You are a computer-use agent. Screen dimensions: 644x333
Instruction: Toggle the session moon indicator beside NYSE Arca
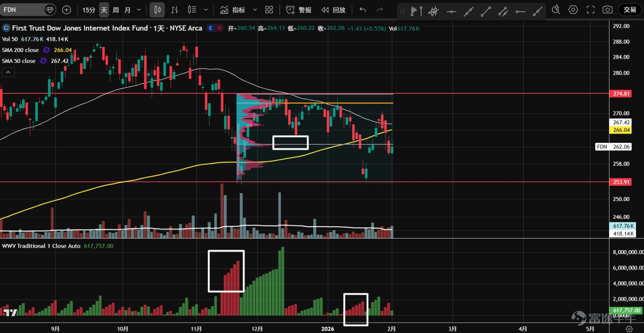211,28
